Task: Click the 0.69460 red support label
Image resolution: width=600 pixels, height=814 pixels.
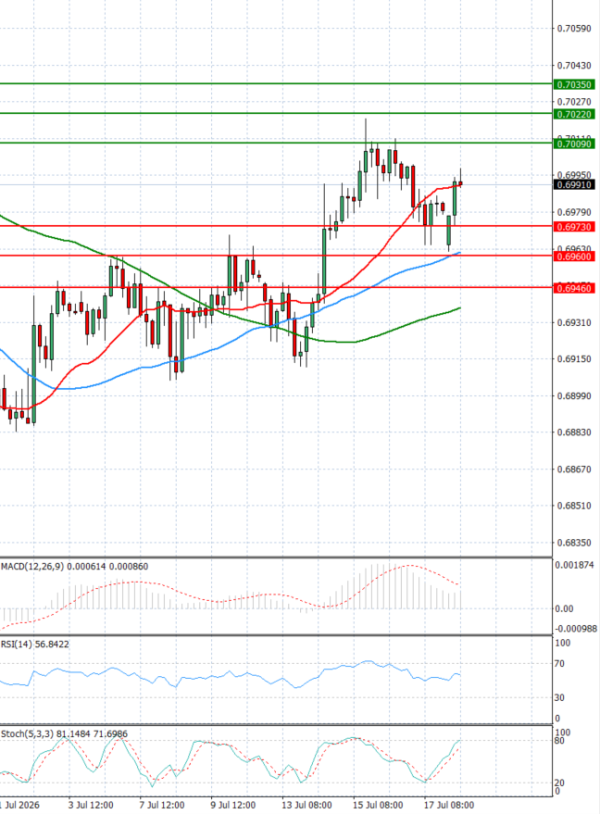Action: (574, 288)
